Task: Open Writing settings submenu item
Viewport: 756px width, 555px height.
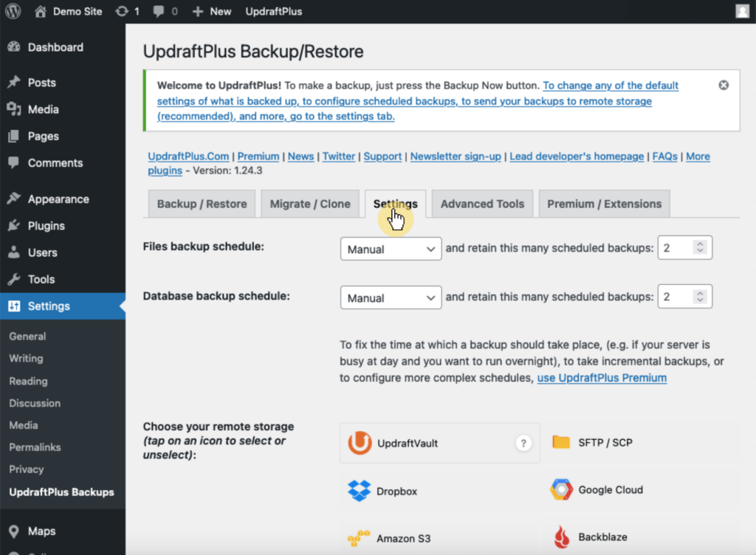Action: pyautogui.click(x=26, y=359)
